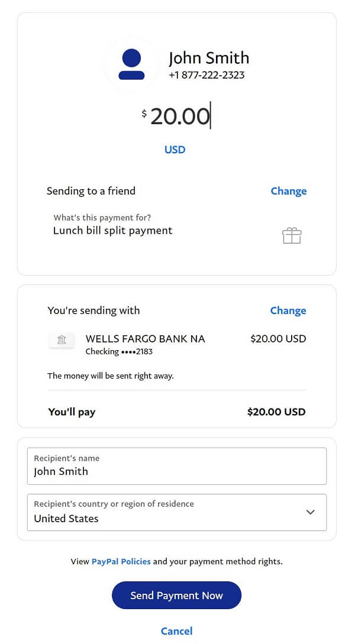The height and width of the screenshot is (644, 355).
Task: Open the PayPal Policies link
Action: tap(121, 561)
